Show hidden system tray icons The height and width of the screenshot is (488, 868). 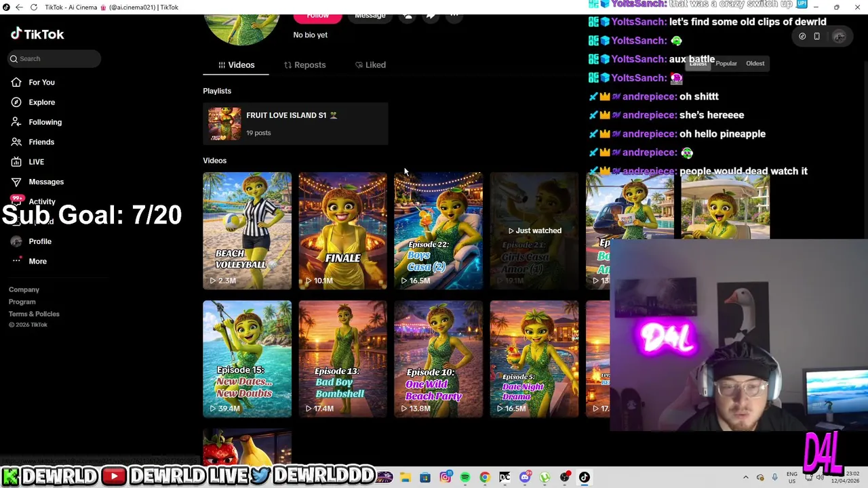click(745, 477)
